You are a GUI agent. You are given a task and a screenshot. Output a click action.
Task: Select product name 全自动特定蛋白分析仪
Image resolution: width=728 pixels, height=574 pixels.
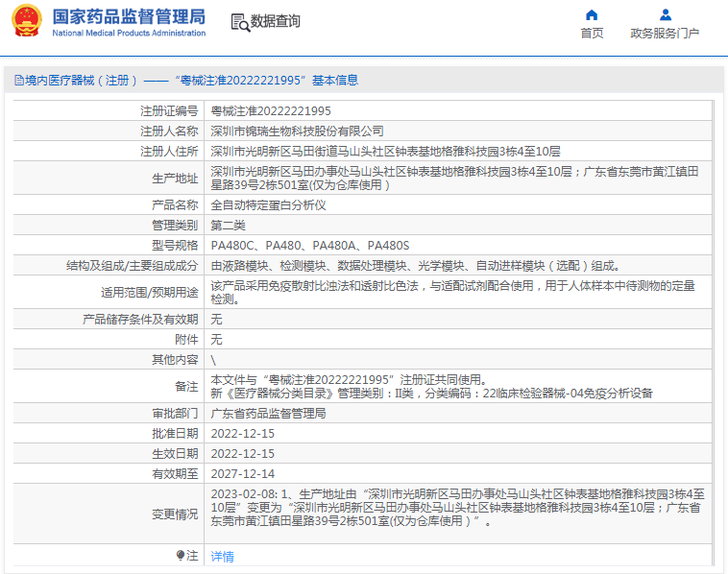(268, 205)
